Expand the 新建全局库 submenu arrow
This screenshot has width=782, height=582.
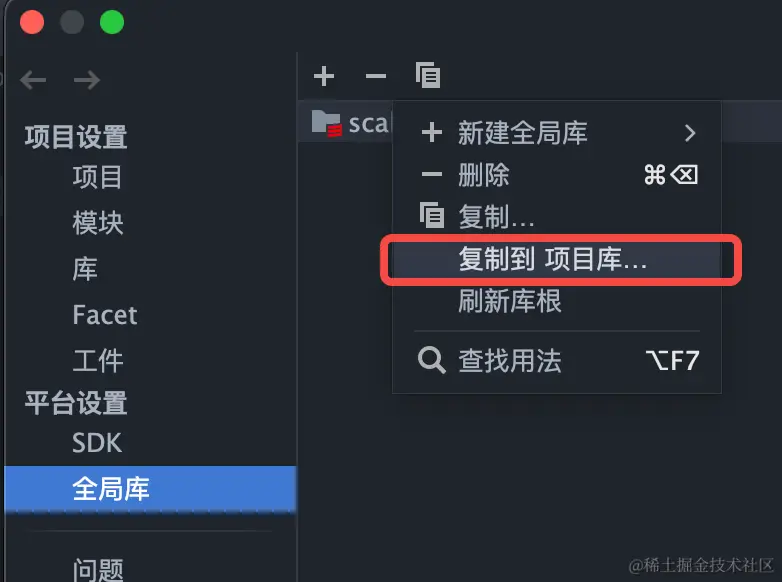coord(690,133)
